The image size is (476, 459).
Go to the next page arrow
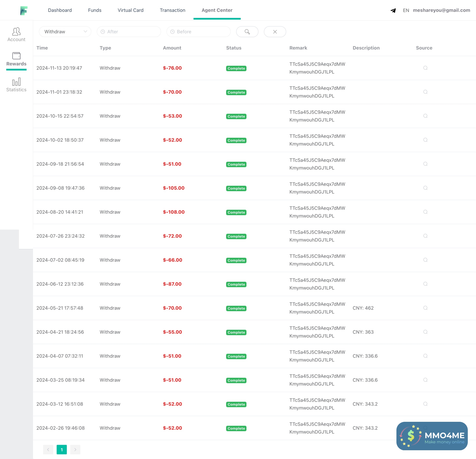tap(75, 450)
